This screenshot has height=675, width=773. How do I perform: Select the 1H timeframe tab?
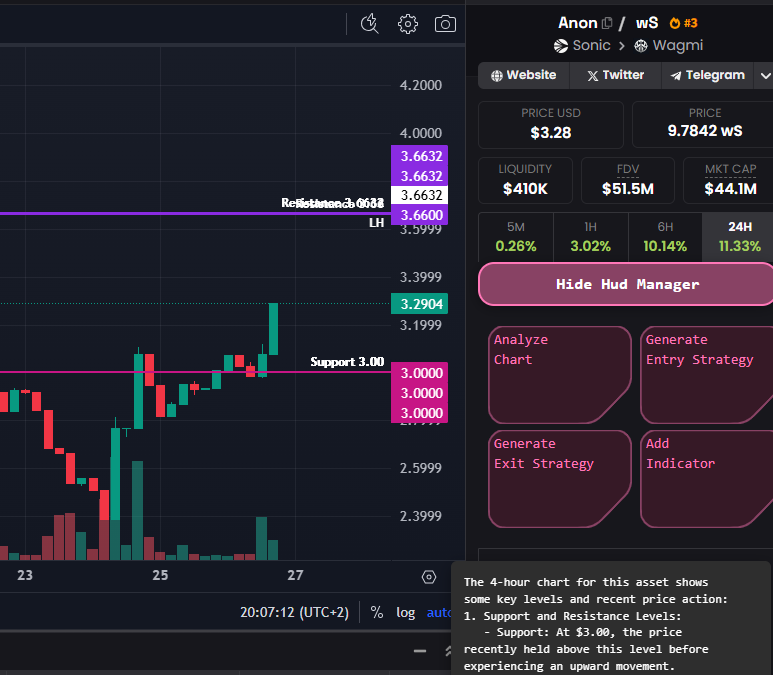coord(591,237)
